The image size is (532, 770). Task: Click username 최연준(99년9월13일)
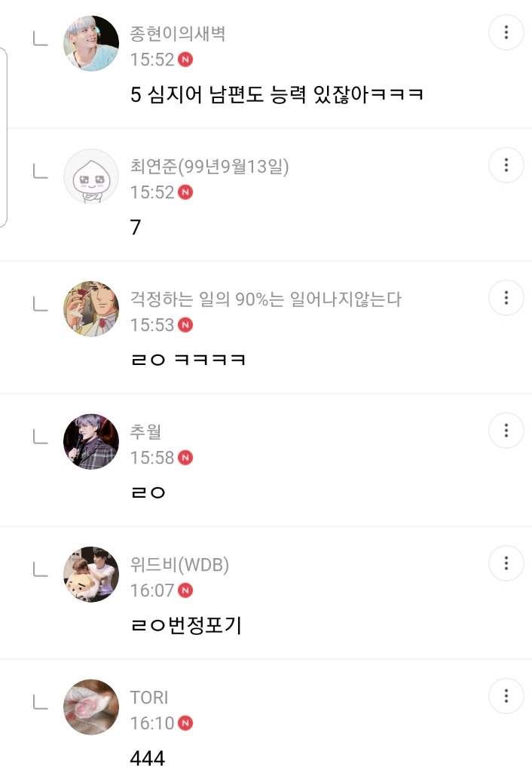click(209, 167)
